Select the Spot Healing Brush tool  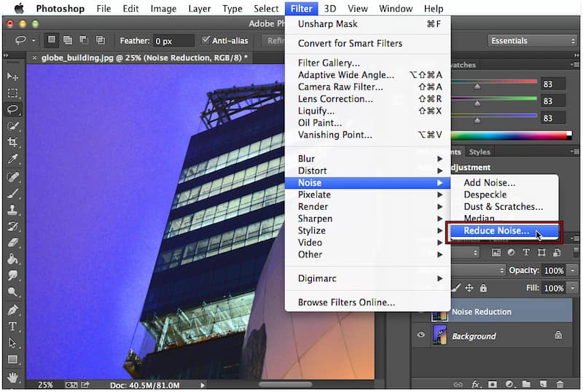tap(12, 176)
